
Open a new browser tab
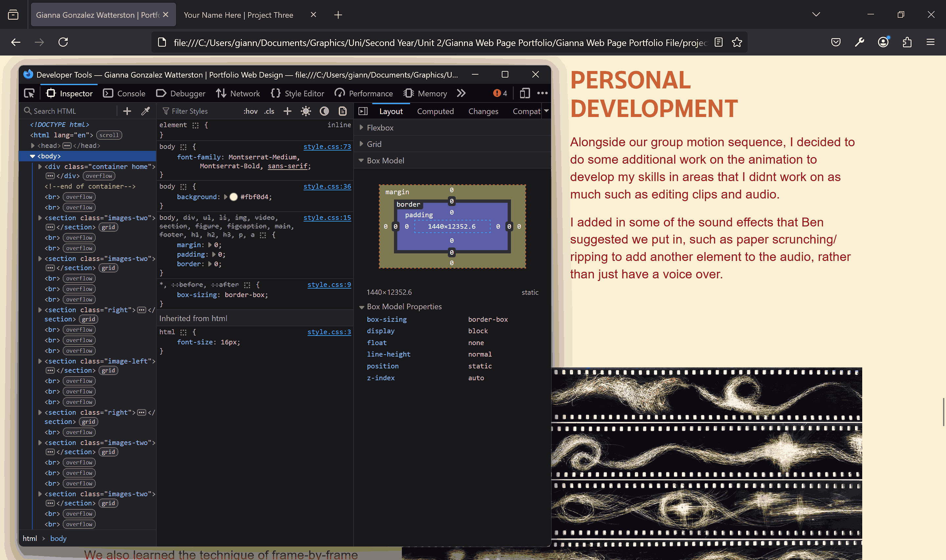338,15
